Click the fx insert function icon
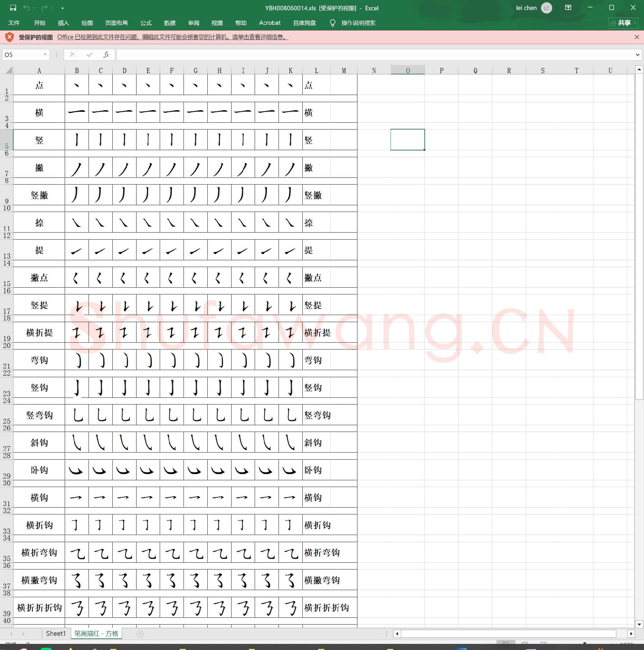This screenshot has height=650, width=644. (106, 54)
